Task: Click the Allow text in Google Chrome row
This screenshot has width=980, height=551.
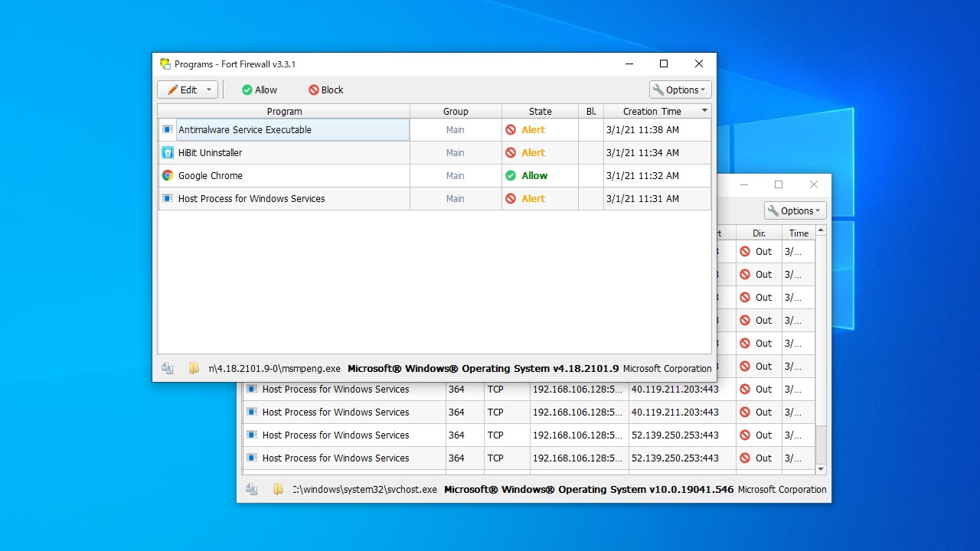Action: click(x=534, y=175)
